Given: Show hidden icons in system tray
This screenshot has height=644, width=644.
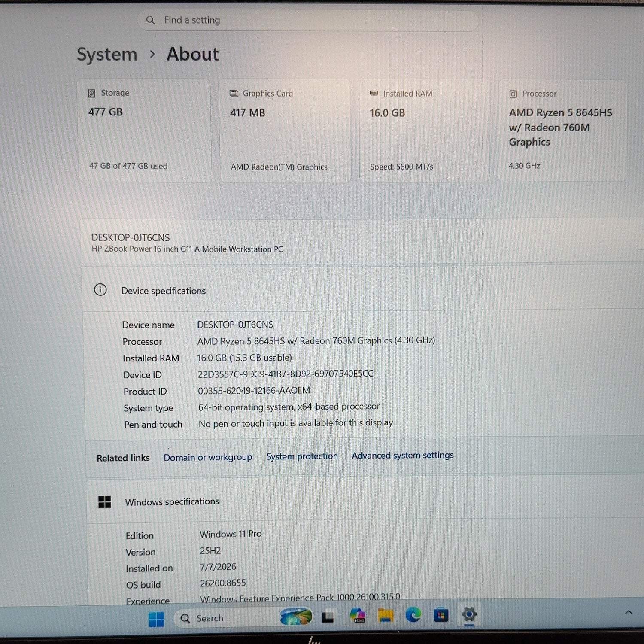Looking at the screenshot, I should [629, 613].
